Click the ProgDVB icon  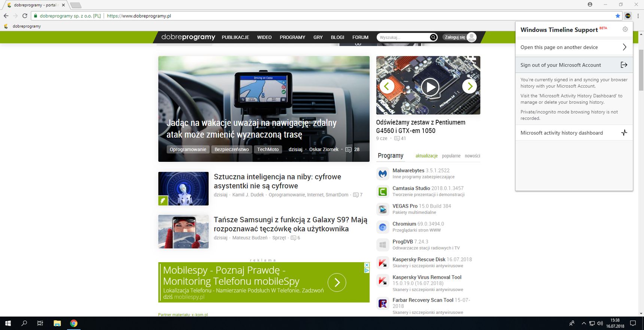coord(383,245)
